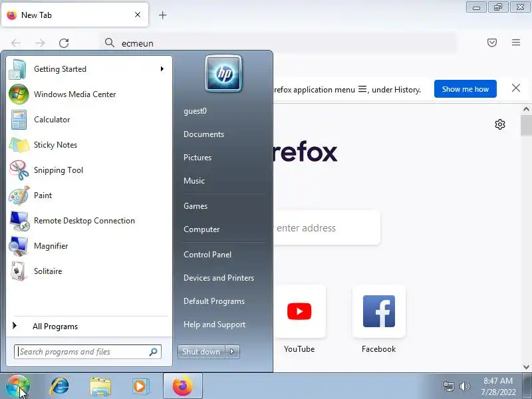Click Show desktop button at taskbar edge

pyautogui.click(x=527, y=386)
